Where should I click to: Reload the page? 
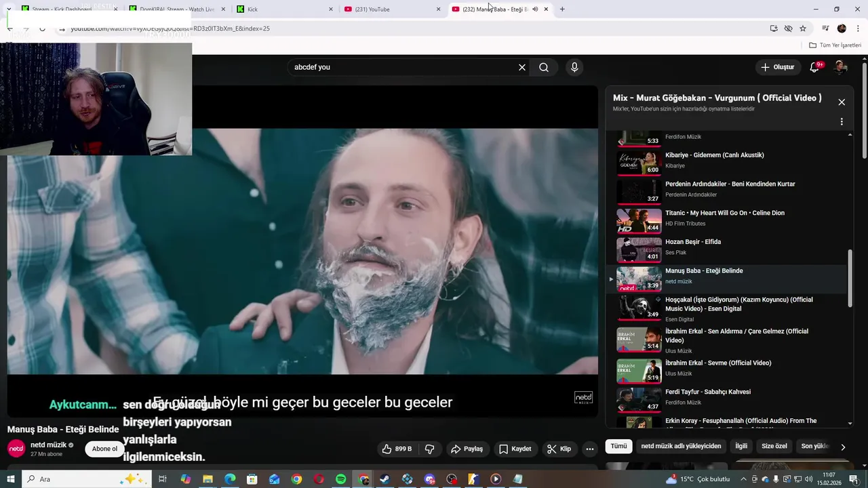[x=42, y=28]
